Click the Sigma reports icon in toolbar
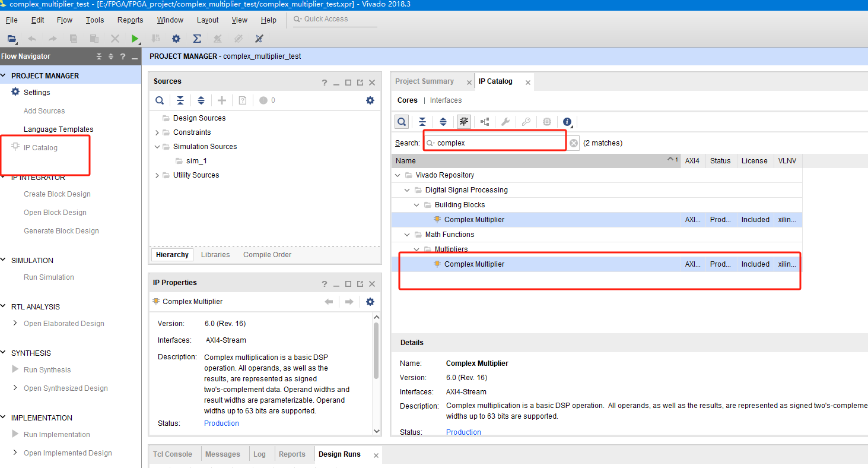Viewport: 868px width, 468px height. tap(197, 39)
